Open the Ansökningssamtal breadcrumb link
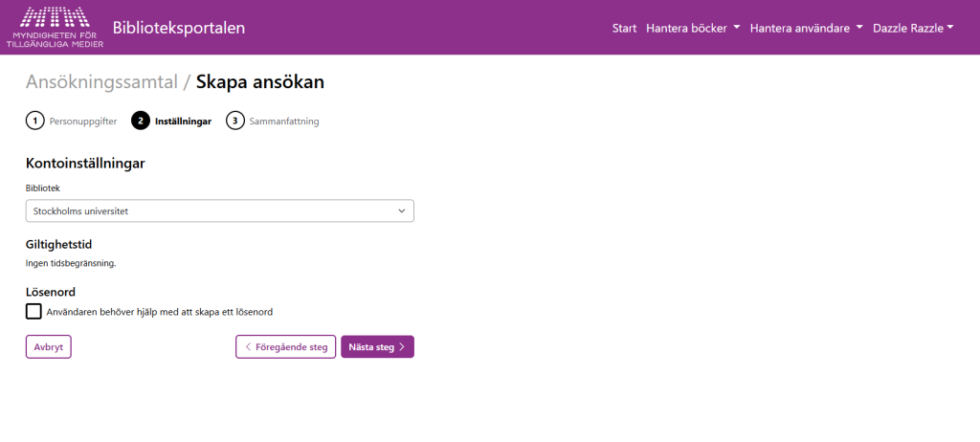This screenshot has width=980, height=442. click(x=101, y=82)
